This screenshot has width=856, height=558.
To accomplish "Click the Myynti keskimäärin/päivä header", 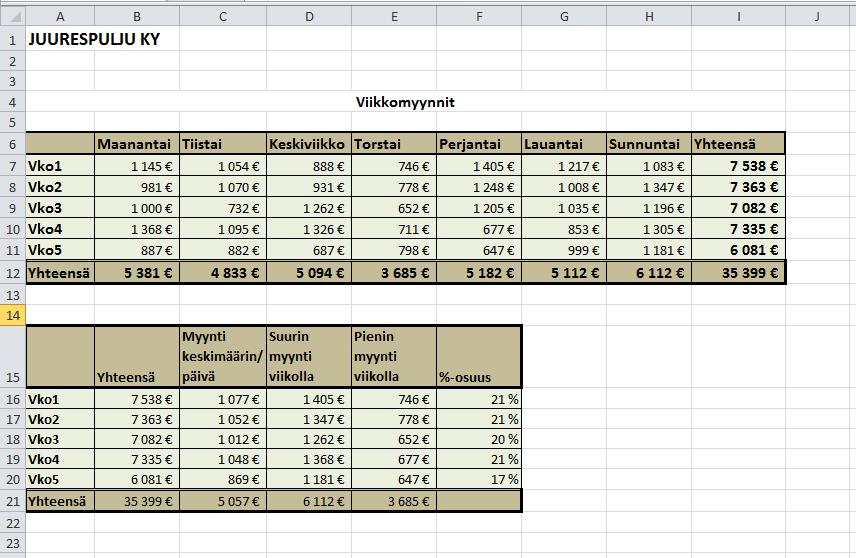I will click(x=223, y=357).
